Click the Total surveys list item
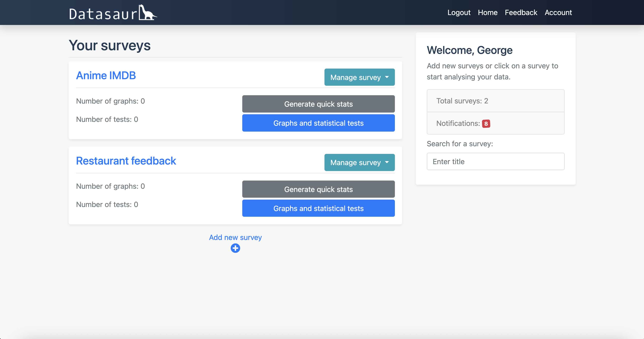Image resolution: width=644 pixels, height=339 pixels. coord(495,101)
